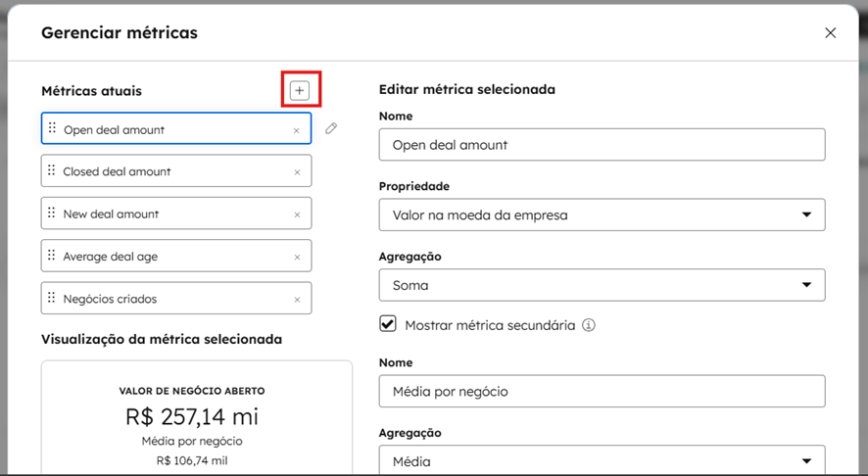The height and width of the screenshot is (476, 868).
Task: Click pencil edit icon beside Open deal amount
Action: 331,128
